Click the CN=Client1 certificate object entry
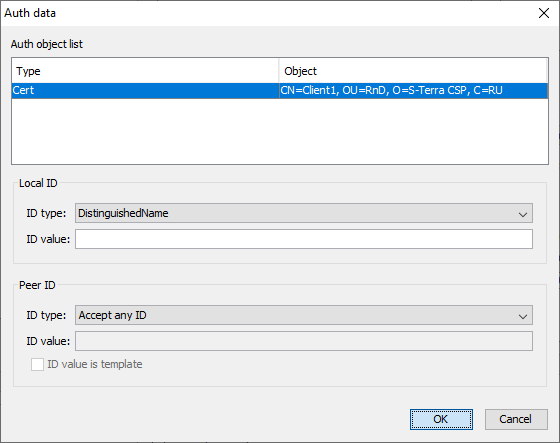This screenshot has width=560, height=443. click(x=391, y=90)
